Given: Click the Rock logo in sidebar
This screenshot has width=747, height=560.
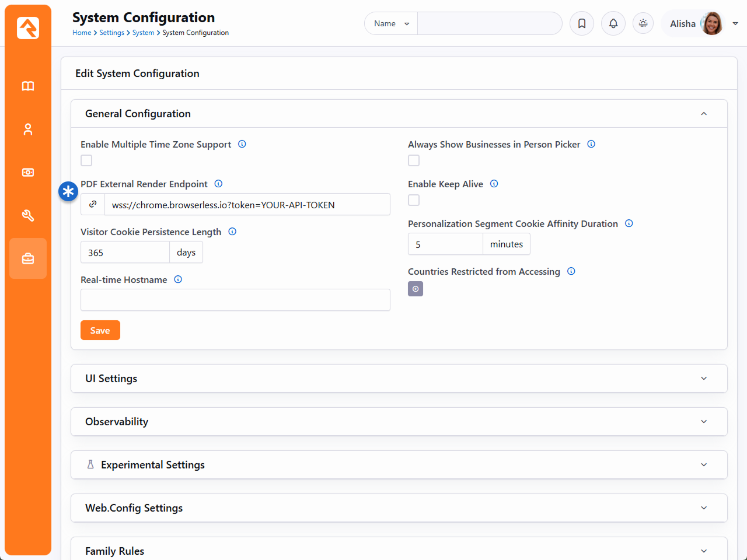Looking at the screenshot, I should click(28, 28).
